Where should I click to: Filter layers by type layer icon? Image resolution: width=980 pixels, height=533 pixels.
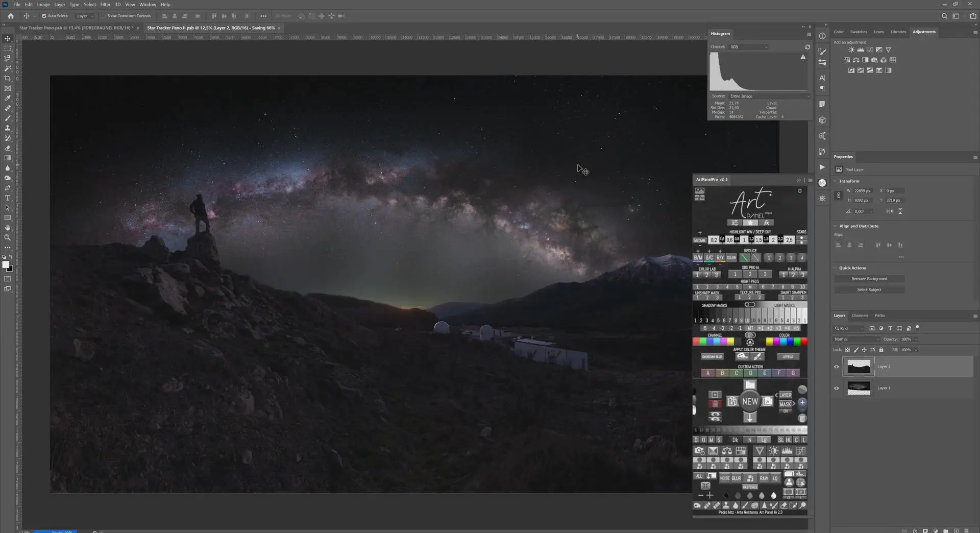point(890,328)
